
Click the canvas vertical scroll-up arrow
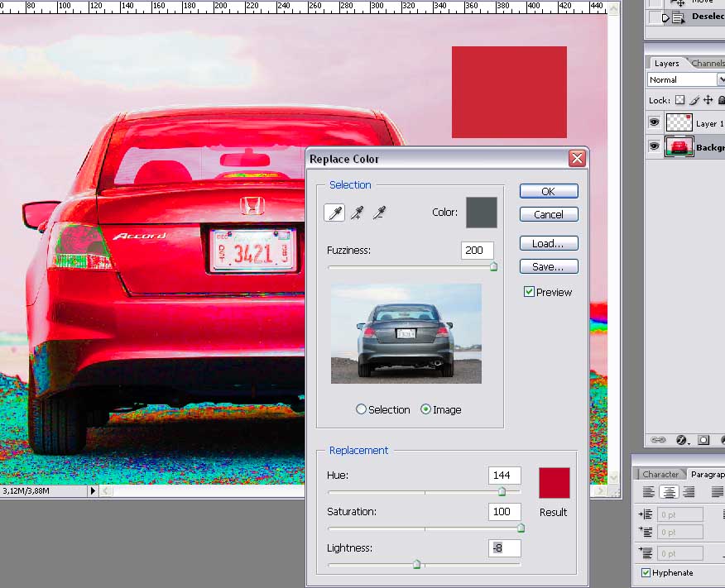(613, 8)
